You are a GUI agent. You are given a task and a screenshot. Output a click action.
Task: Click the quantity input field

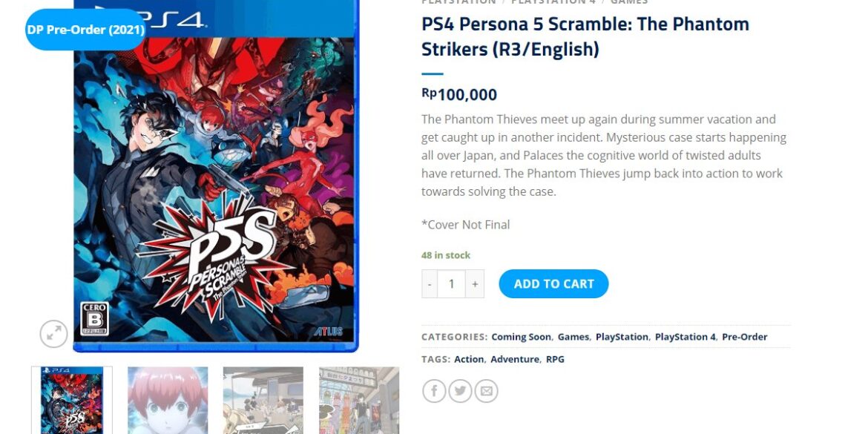[451, 284]
